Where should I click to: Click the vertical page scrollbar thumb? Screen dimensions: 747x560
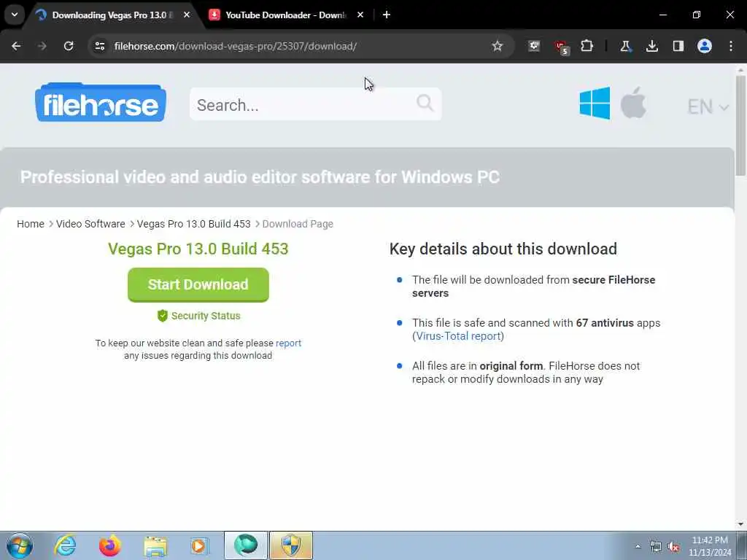[x=740, y=125]
